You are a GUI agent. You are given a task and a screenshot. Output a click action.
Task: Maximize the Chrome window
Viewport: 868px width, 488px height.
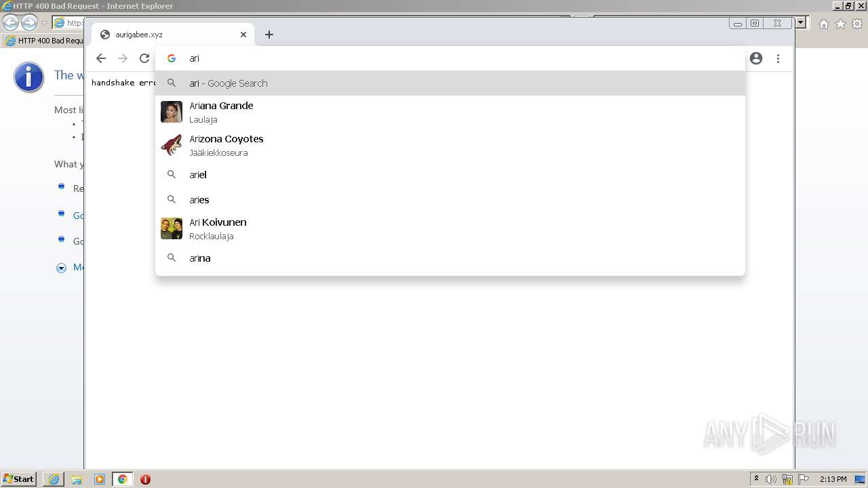pyautogui.click(x=755, y=23)
